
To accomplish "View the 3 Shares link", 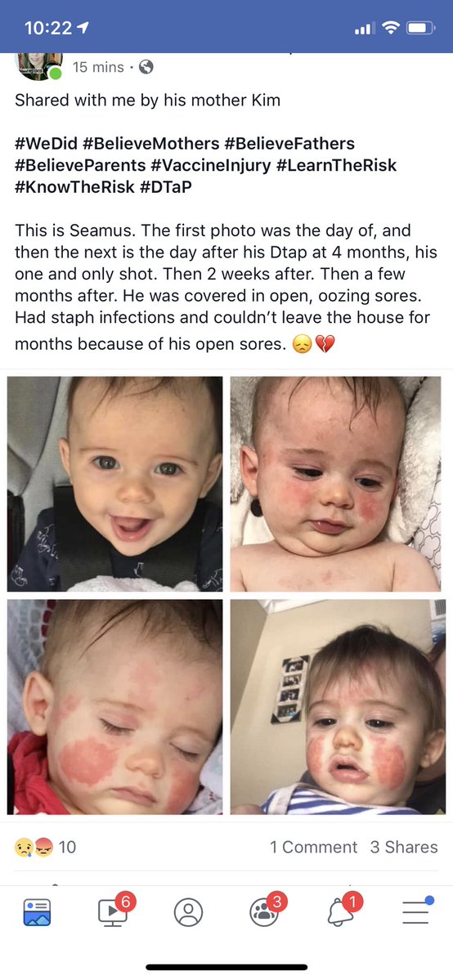I will 404,848.
